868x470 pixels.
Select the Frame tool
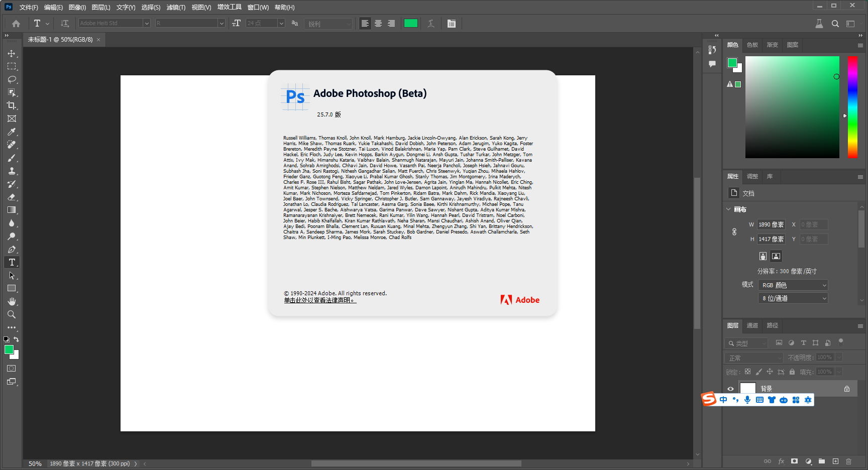[x=12, y=119]
